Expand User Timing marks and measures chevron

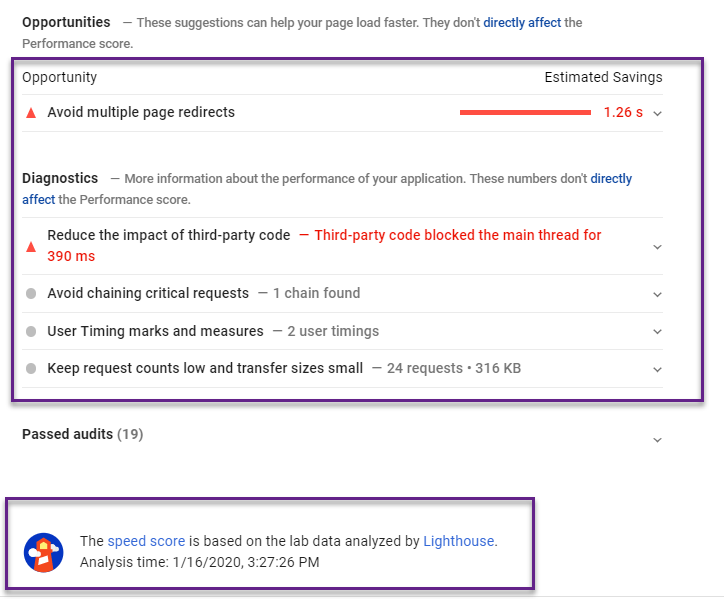point(657,332)
